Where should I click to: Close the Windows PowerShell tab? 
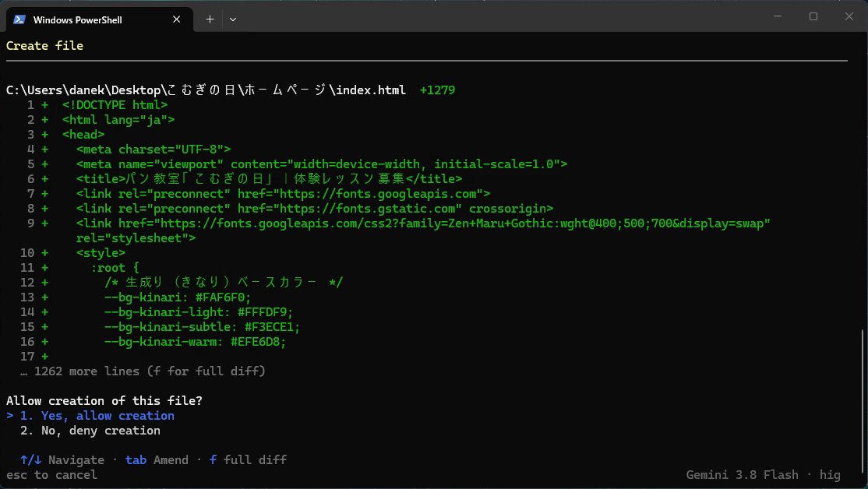[177, 19]
